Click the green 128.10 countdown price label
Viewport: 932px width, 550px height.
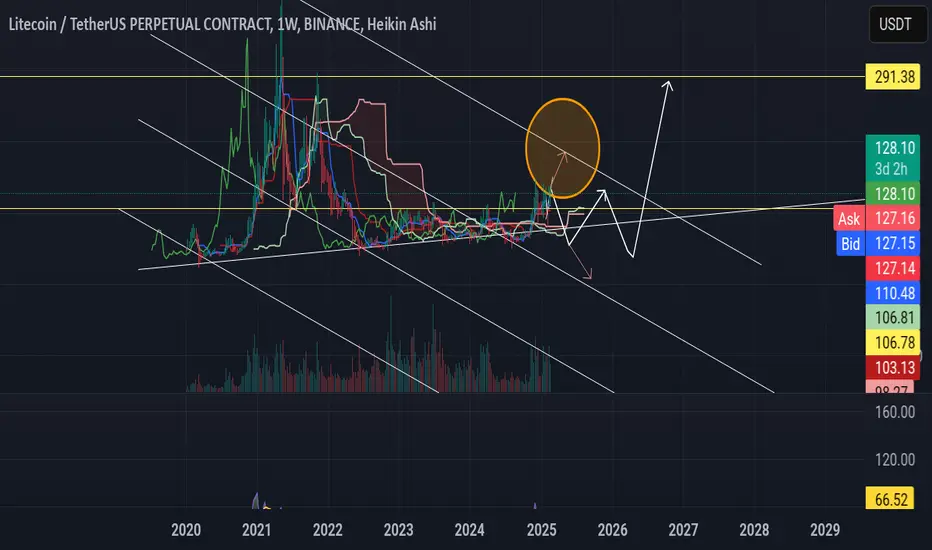tap(892, 157)
